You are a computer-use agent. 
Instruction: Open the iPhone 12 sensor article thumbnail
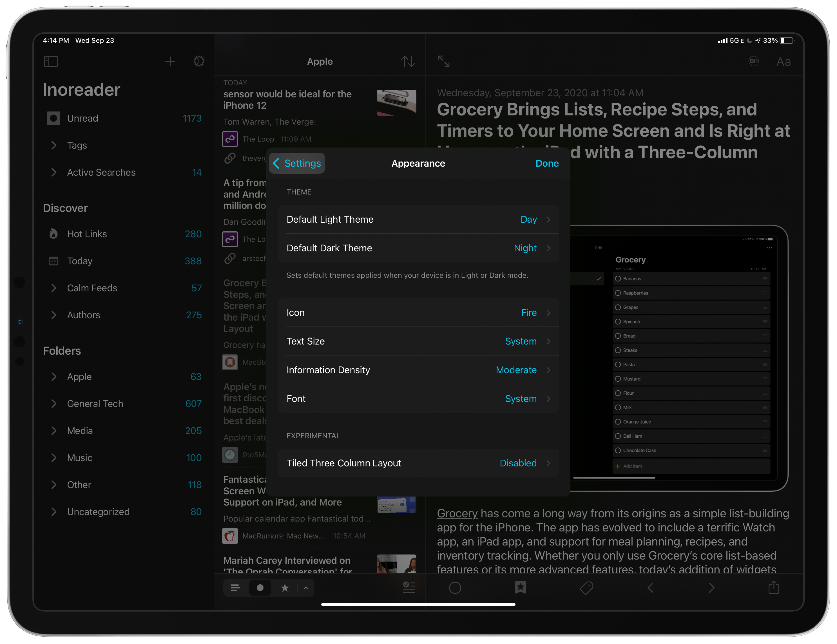point(396,103)
